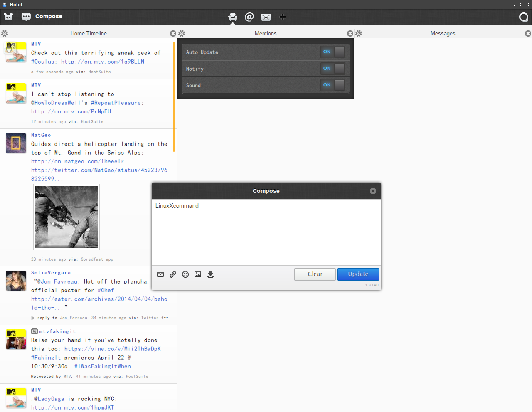Screen dimensions: 532x412
Task: Open link on.natgeo.com/1heeelr
Action: tap(77, 161)
